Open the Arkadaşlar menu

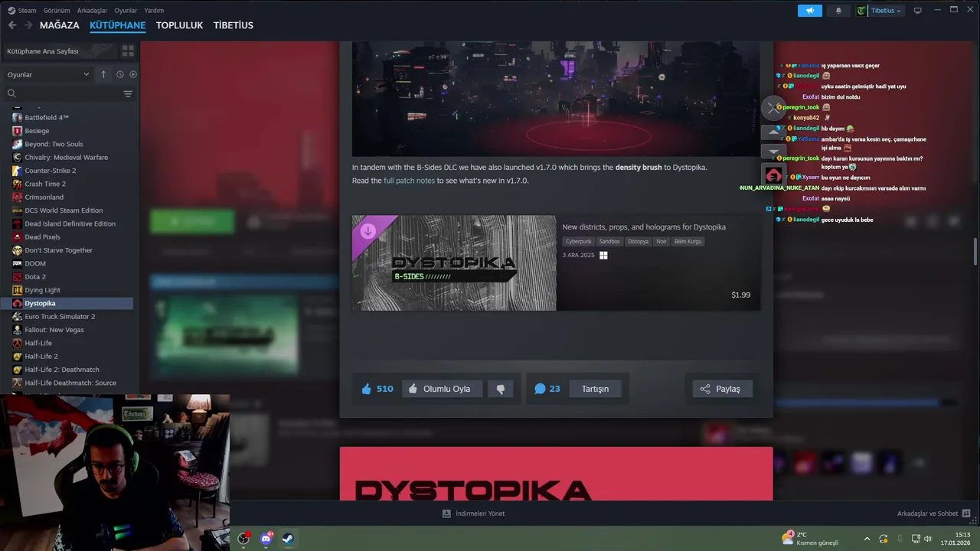click(92, 11)
